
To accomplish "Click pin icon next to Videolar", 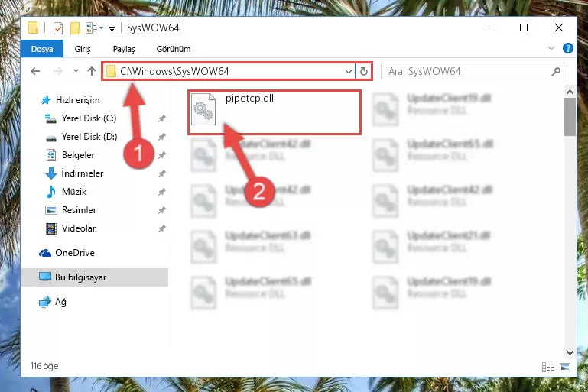I will tap(162, 228).
